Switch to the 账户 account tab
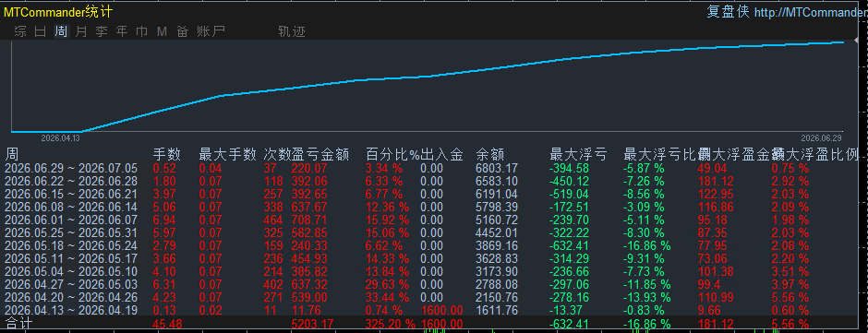This screenshot has width=868, height=333. (211, 31)
